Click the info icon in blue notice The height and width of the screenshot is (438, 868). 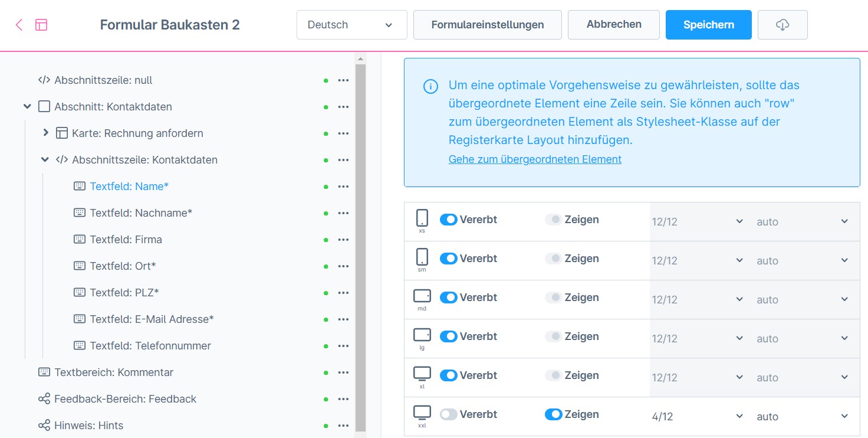[431, 86]
